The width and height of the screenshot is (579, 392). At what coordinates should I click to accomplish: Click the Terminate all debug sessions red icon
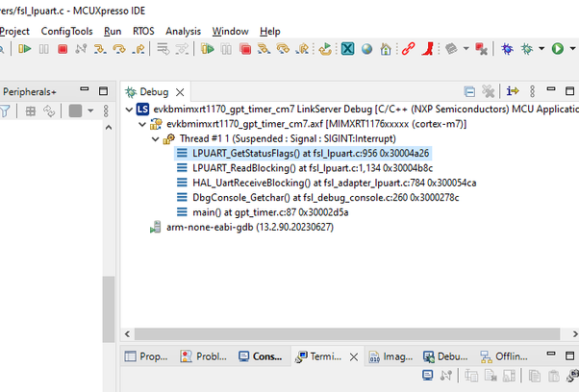[245, 49]
